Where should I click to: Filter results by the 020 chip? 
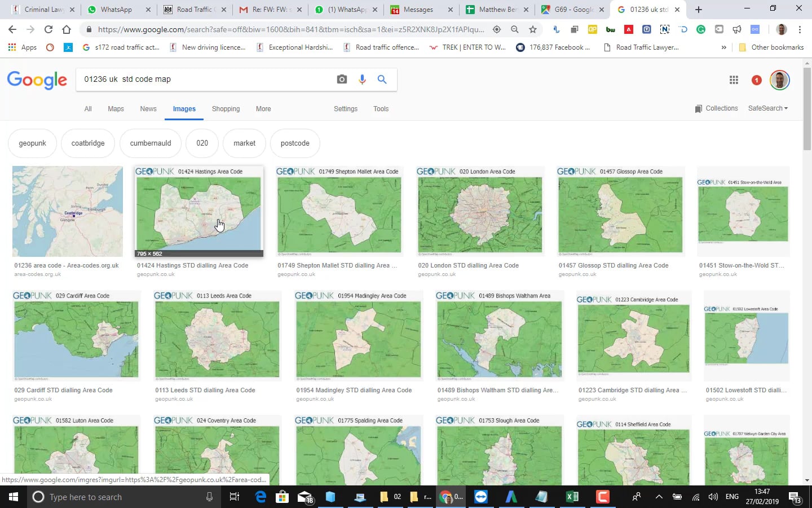(x=202, y=143)
